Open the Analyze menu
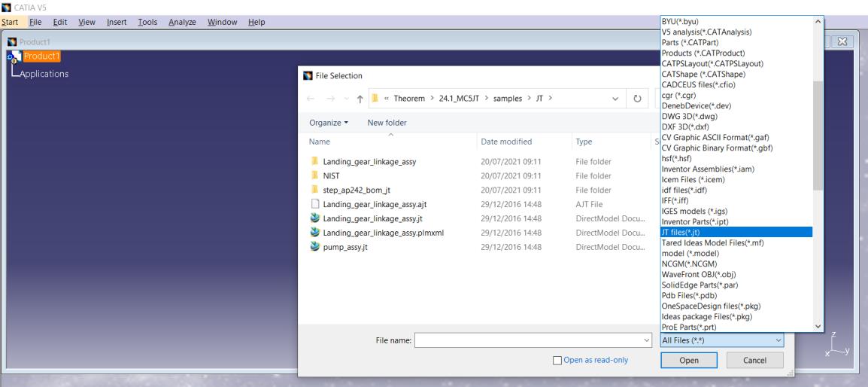 [x=182, y=22]
